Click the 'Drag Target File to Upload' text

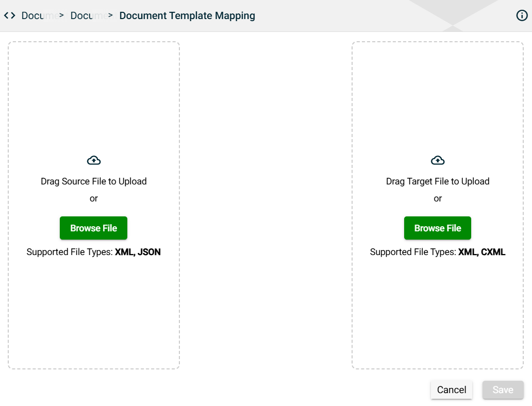click(438, 181)
